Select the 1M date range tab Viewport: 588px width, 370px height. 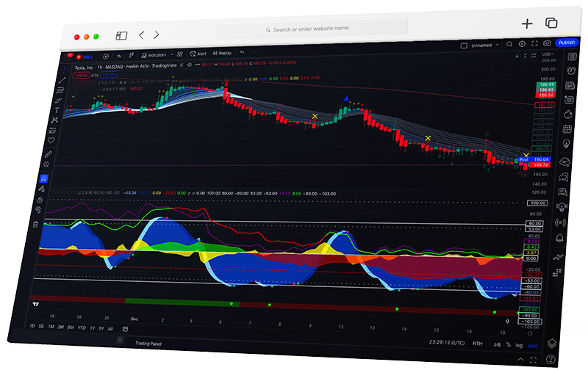[50, 327]
